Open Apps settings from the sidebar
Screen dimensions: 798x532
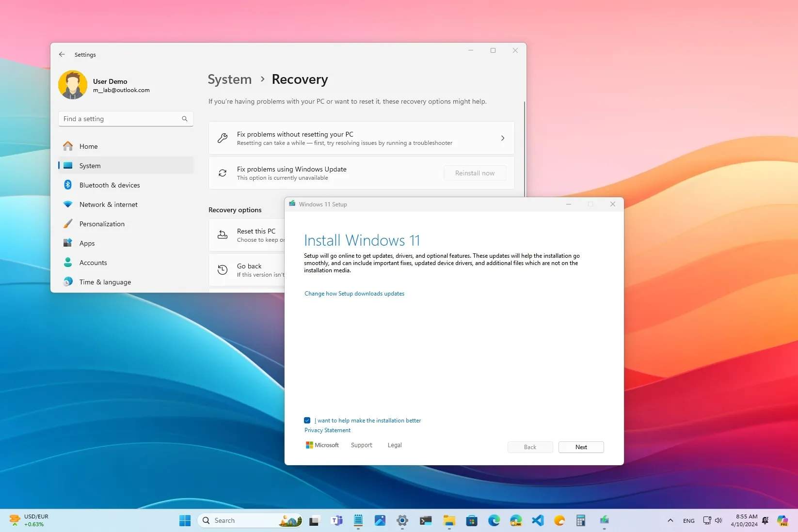pyautogui.click(x=87, y=243)
